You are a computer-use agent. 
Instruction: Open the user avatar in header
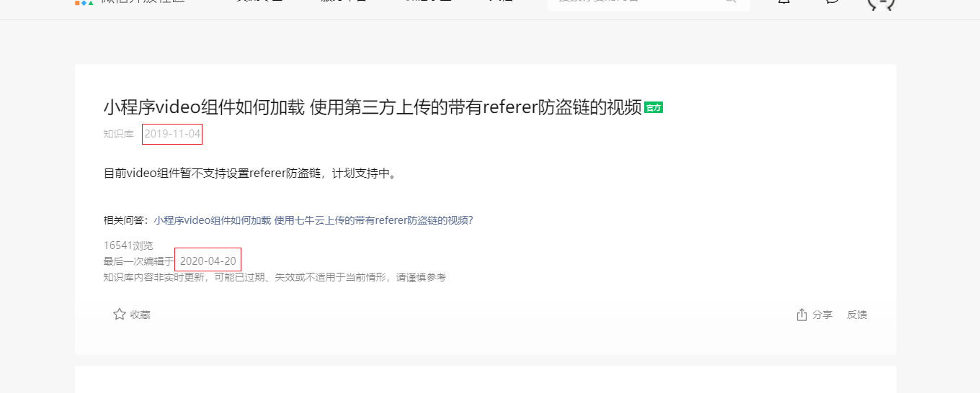pyautogui.click(x=881, y=2)
